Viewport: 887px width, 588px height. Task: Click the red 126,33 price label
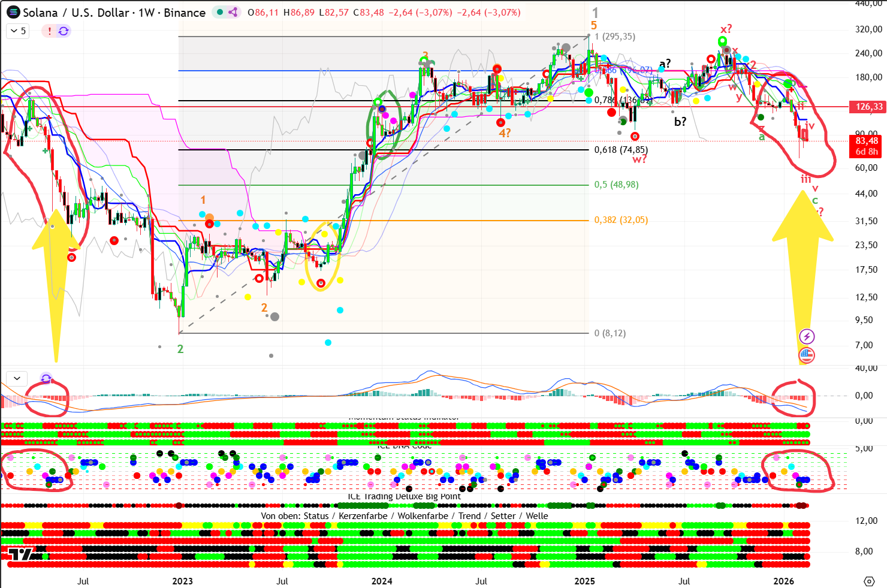coord(868,107)
